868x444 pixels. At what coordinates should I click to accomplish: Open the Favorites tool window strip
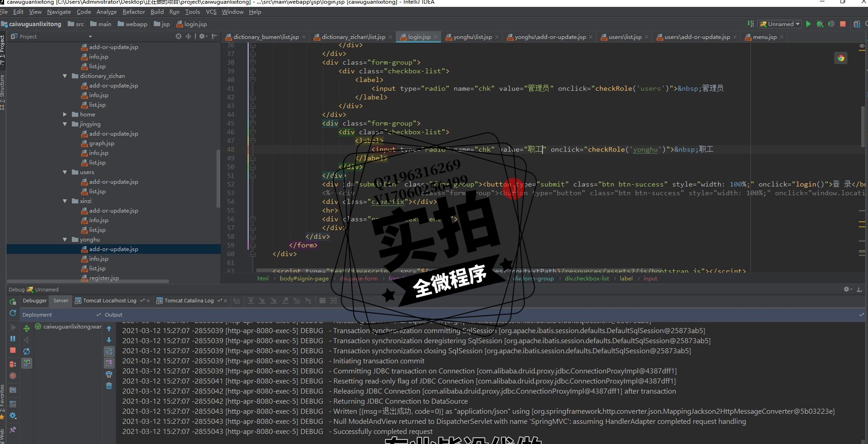point(2,403)
